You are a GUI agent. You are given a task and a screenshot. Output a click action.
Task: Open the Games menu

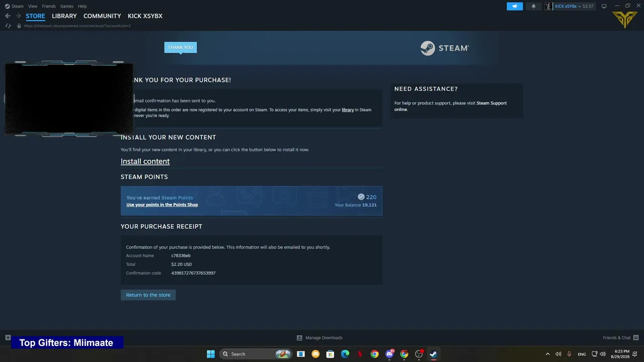point(66,7)
